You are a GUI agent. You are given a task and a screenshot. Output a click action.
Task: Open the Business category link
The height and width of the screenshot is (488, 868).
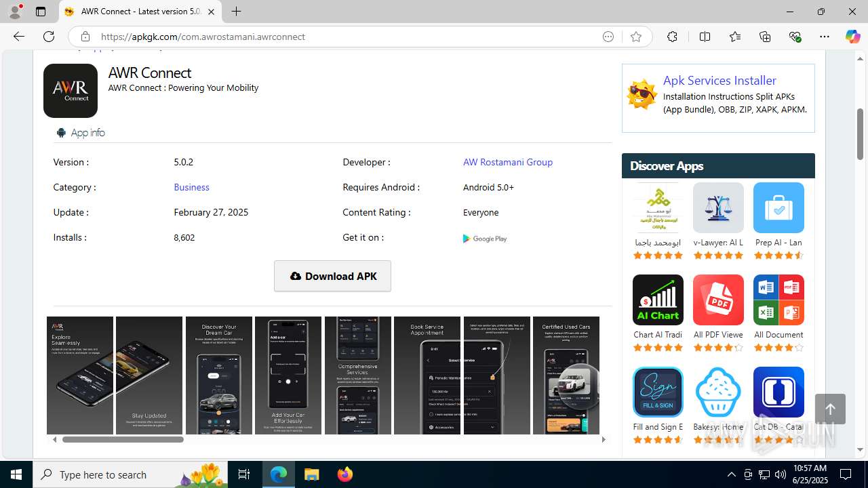coord(191,187)
